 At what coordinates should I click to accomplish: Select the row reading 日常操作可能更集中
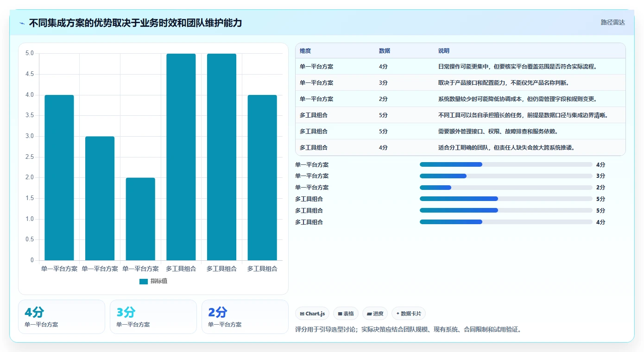tap(460, 67)
